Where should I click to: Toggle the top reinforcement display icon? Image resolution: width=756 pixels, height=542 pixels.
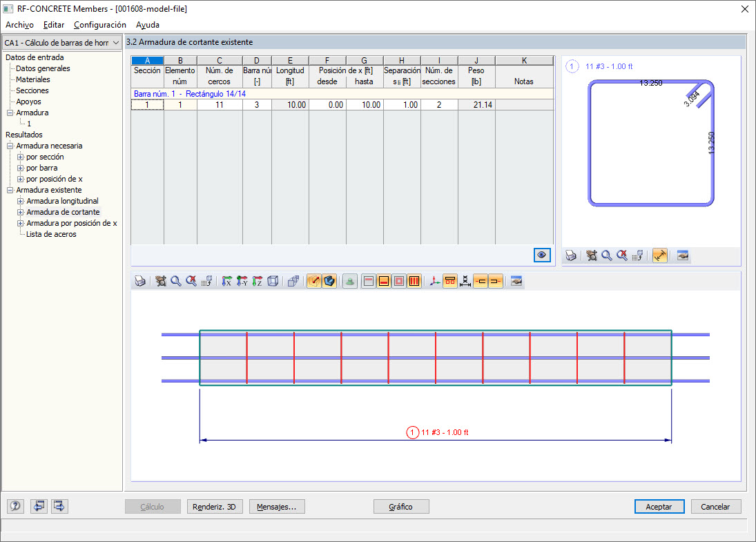[369, 281]
